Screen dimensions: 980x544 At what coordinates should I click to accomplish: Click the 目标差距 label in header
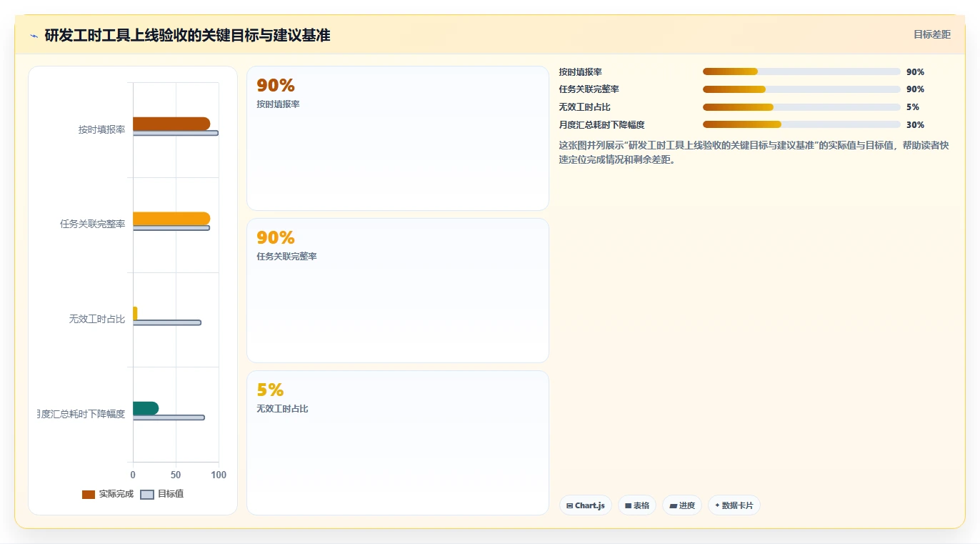tap(932, 34)
